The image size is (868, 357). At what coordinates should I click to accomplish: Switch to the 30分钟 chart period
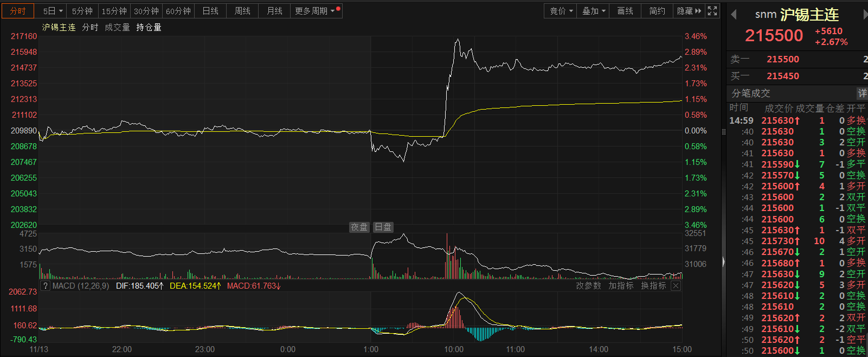pyautogui.click(x=146, y=11)
